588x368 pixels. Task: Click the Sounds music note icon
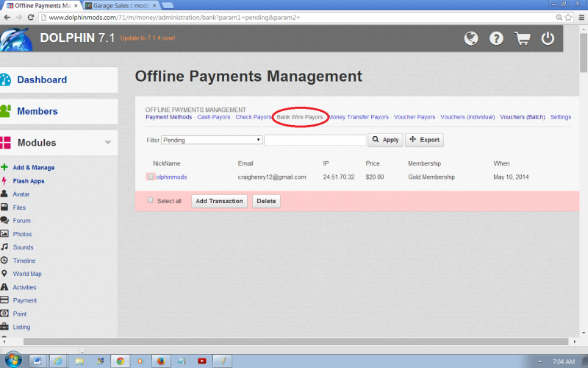(x=4, y=247)
